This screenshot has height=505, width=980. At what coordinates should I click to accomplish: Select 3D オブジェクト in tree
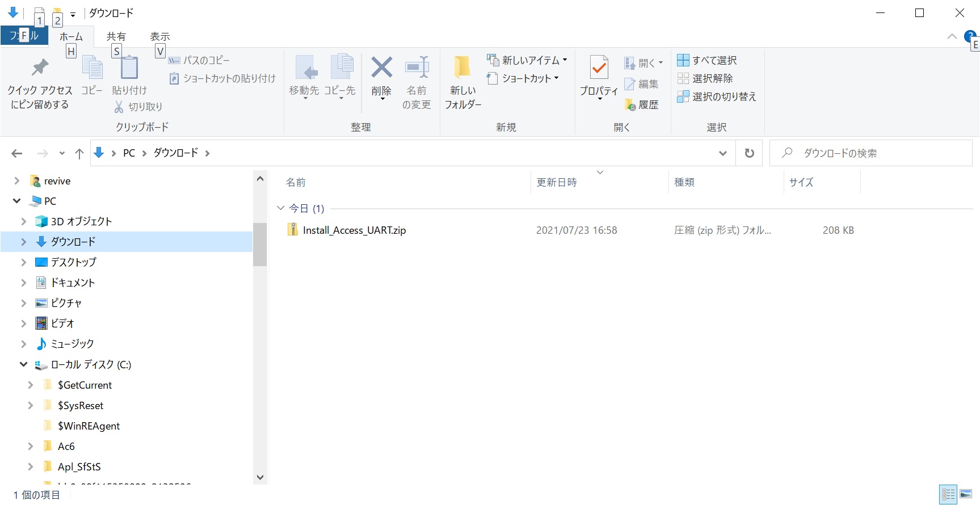point(81,221)
